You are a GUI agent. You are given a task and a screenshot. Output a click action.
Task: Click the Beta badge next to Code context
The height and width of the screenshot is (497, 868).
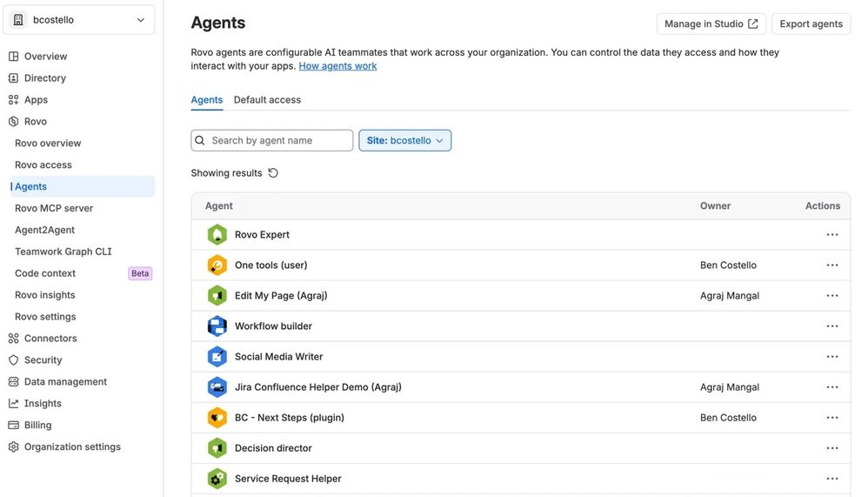140,273
